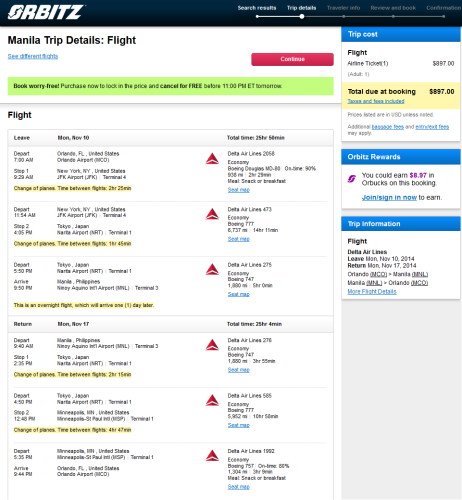
Task: Click Delta logo beside flight 1992
Action: coord(212,456)
